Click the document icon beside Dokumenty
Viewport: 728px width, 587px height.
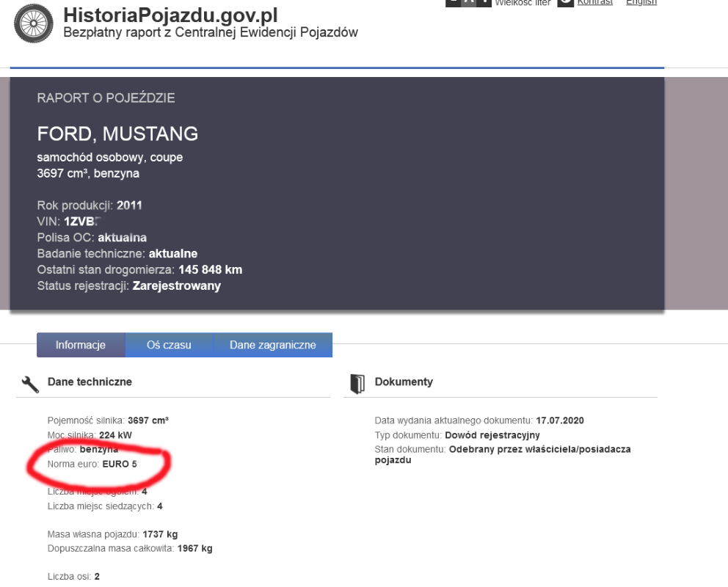[357, 383]
